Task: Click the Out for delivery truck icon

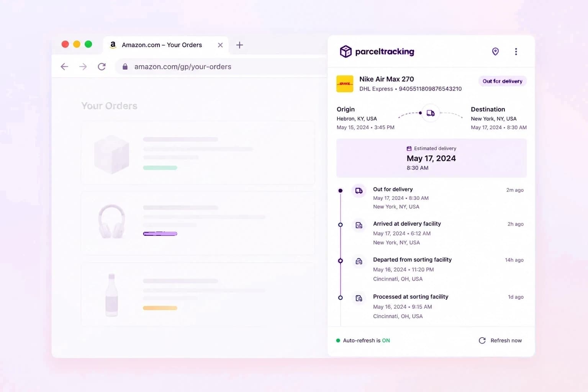Action: click(359, 191)
